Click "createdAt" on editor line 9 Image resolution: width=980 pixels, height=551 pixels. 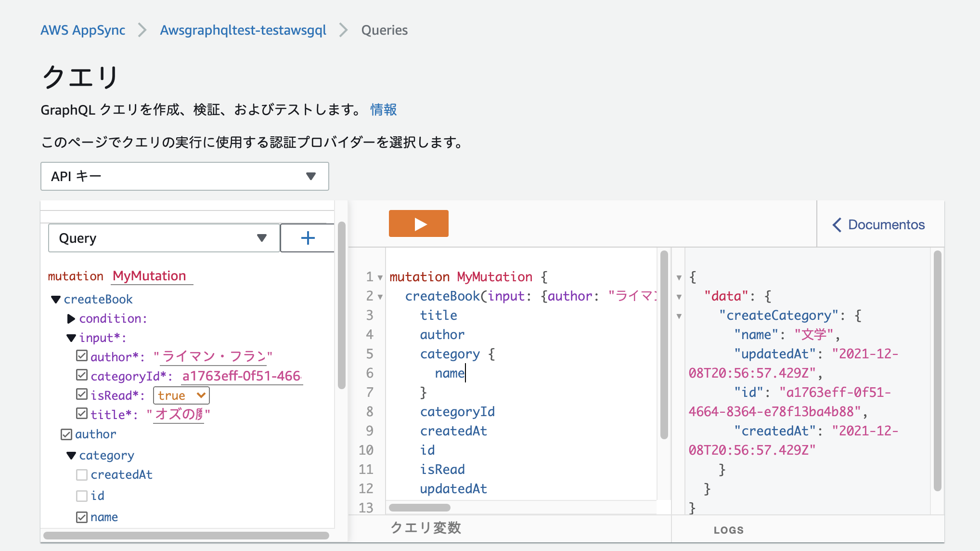point(453,431)
